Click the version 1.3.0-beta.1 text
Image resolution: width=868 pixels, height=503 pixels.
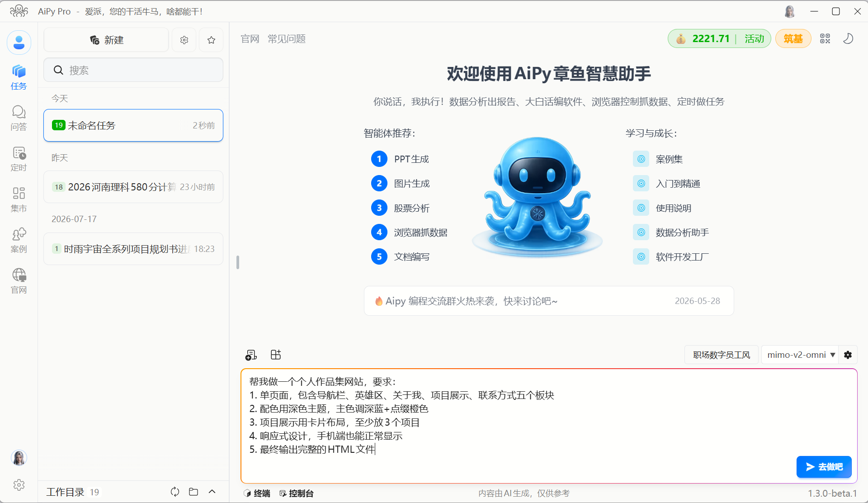point(832,493)
